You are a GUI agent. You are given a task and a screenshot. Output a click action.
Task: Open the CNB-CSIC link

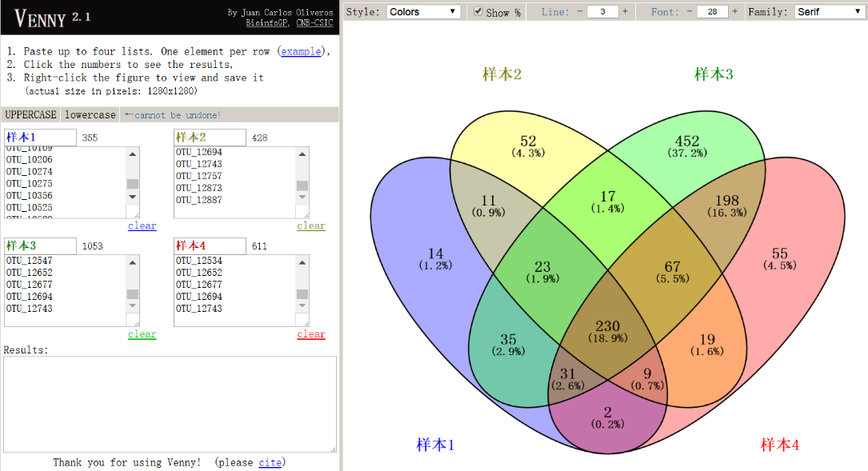[x=314, y=22]
